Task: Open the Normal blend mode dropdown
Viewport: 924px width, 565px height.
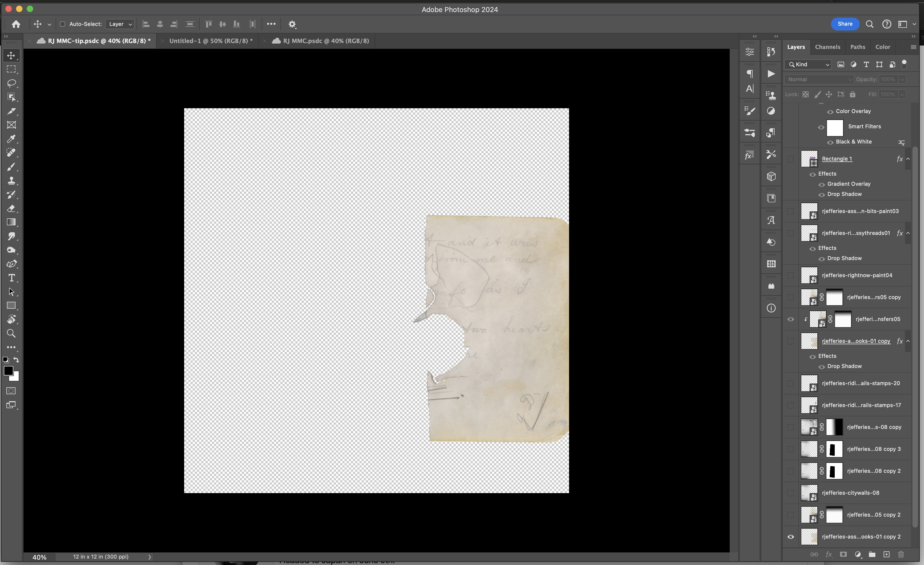Action: 819,79
